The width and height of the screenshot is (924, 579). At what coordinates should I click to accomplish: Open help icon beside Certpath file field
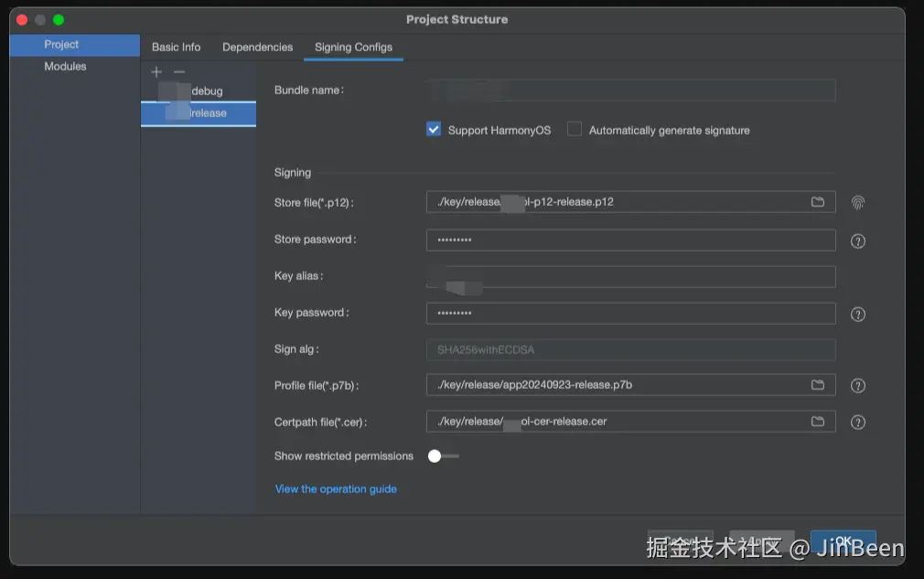coord(858,423)
